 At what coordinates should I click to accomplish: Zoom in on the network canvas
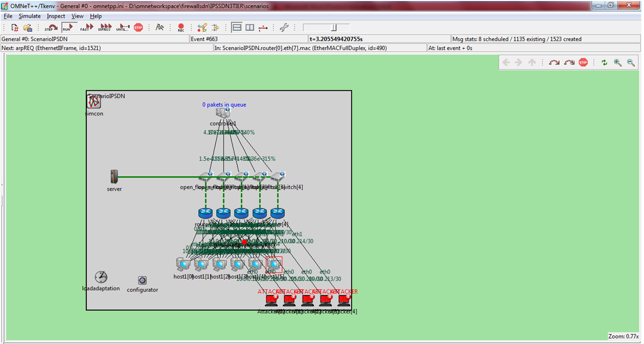pyautogui.click(x=617, y=63)
